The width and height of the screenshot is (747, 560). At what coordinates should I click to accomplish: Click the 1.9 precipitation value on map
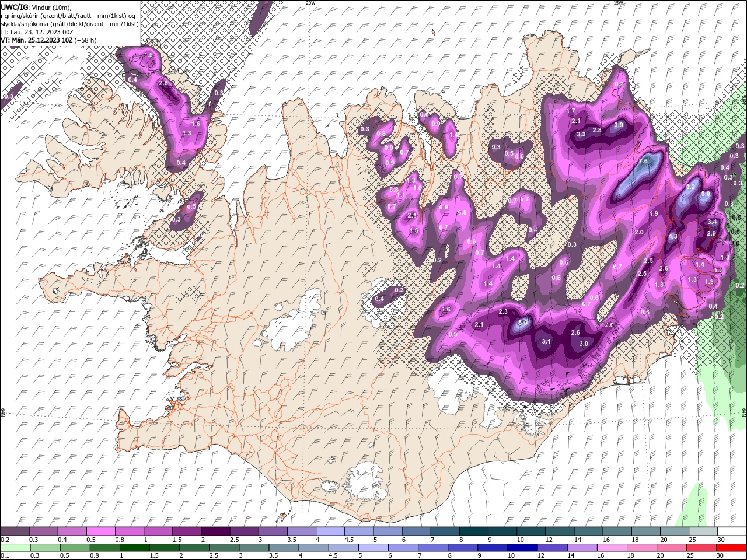click(654, 213)
